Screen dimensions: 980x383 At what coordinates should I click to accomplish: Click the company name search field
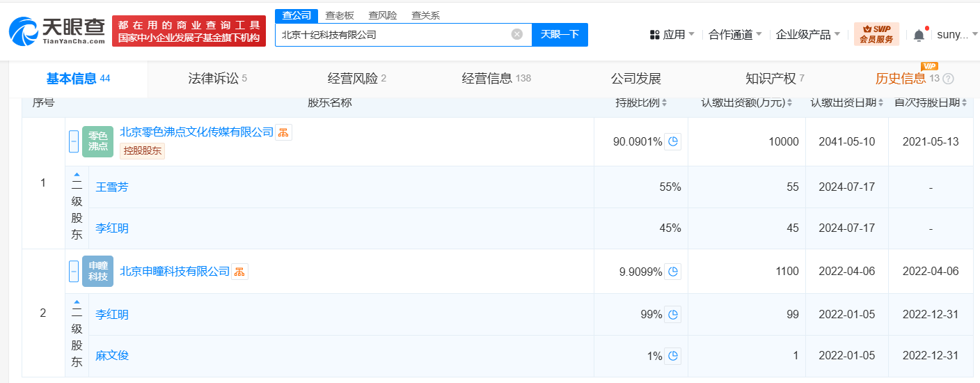pos(393,34)
